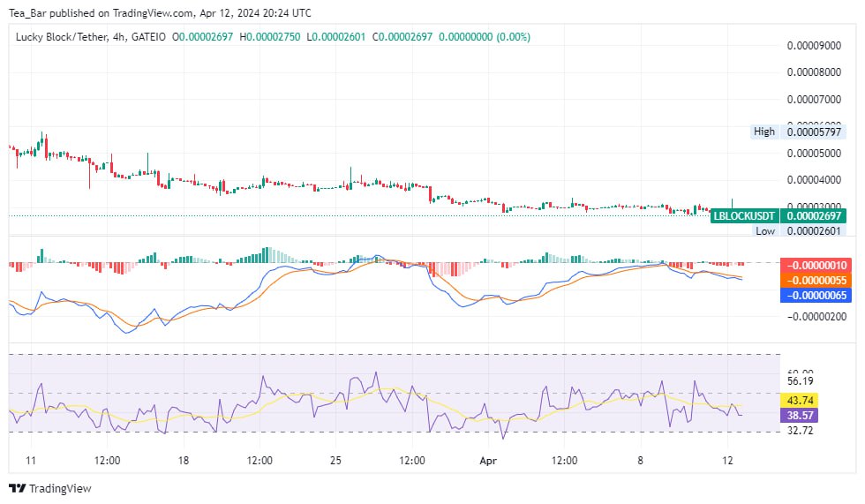Click the '25' date label on time axis

335,461
